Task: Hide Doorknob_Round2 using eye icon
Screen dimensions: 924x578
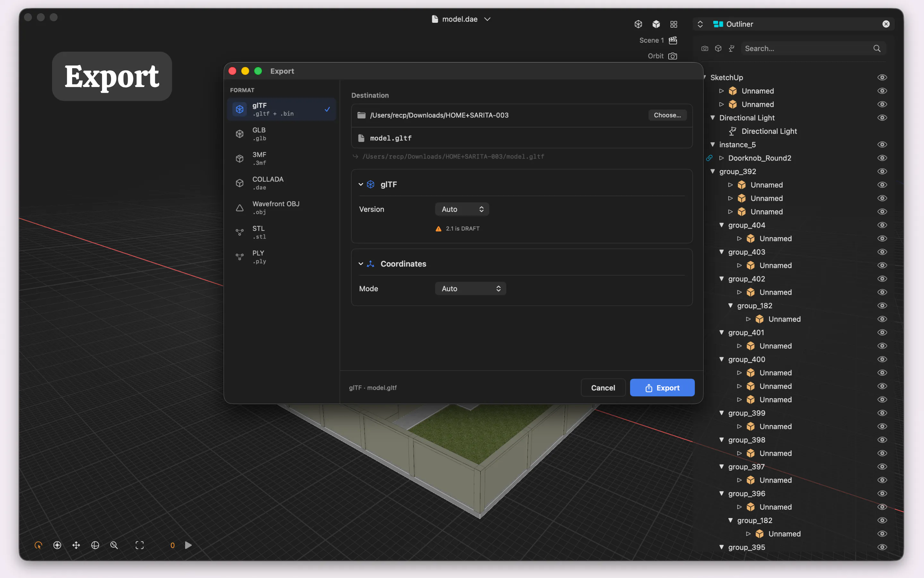Action: [882, 158]
